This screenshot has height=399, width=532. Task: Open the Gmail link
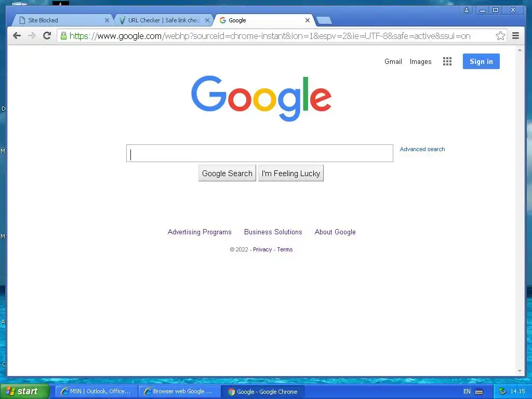pos(393,62)
